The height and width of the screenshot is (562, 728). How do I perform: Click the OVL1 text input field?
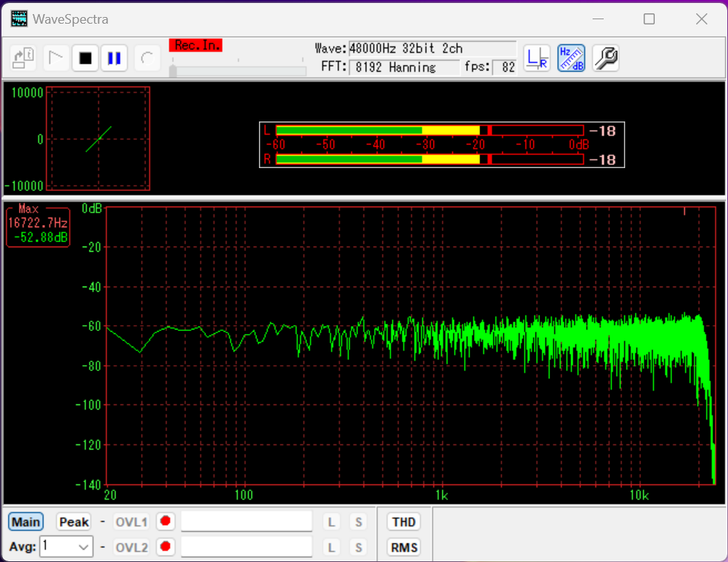[246, 522]
